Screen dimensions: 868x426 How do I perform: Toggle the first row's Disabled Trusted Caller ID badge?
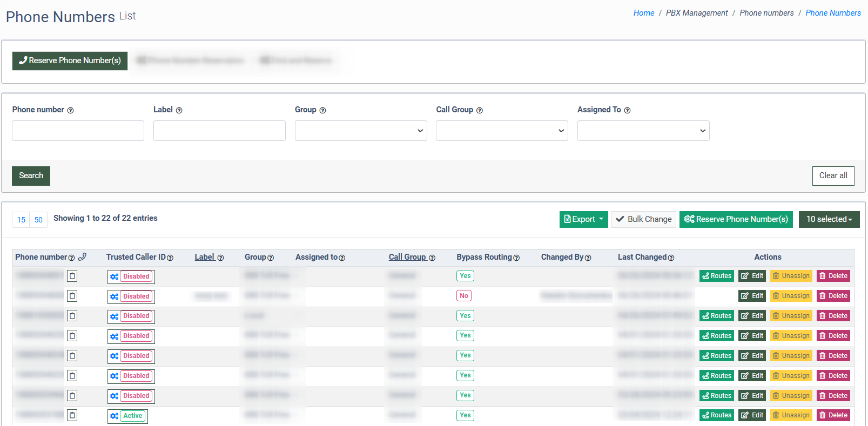136,276
